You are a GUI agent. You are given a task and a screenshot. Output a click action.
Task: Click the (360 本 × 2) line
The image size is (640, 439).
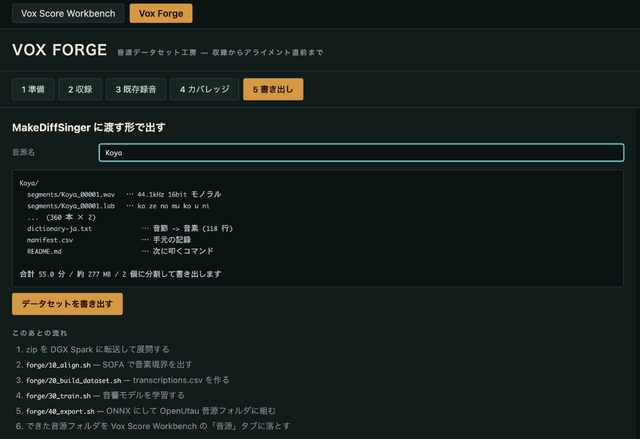point(62,217)
